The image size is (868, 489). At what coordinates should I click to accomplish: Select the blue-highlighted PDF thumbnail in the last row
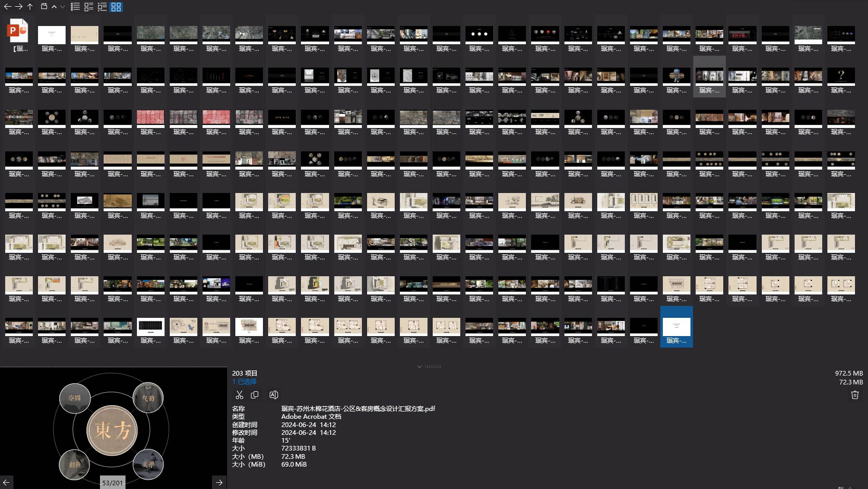click(676, 327)
